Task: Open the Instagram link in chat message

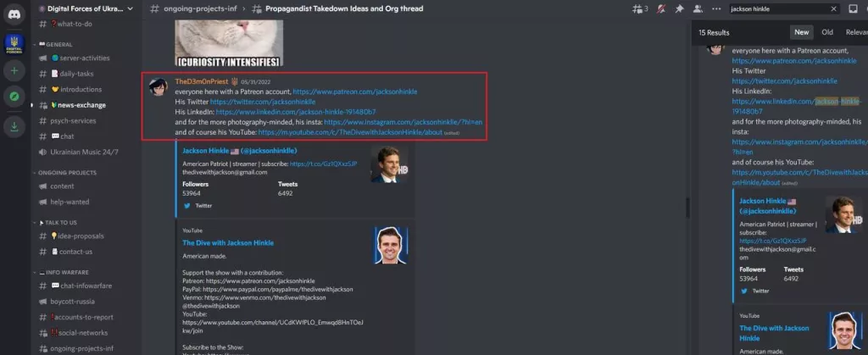Action: (403, 122)
